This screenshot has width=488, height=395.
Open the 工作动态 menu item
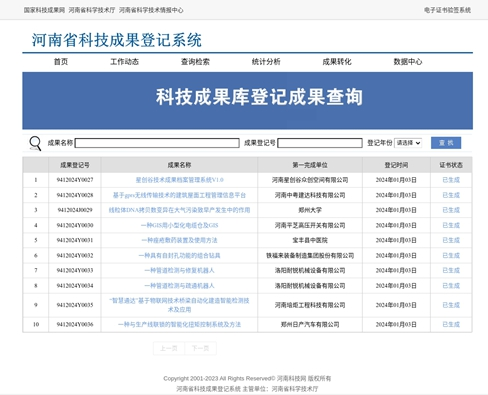tap(124, 62)
